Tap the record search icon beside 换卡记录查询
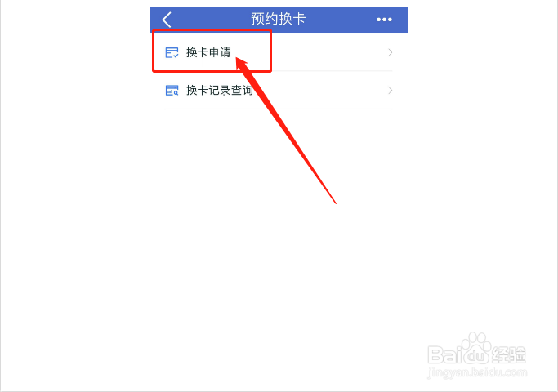 (172, 91)
